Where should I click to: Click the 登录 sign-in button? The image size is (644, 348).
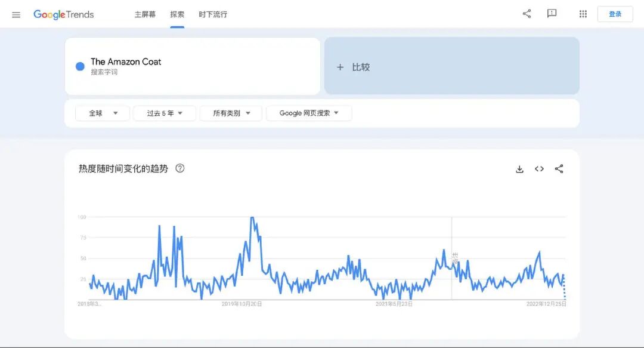[x=615, y=14]
